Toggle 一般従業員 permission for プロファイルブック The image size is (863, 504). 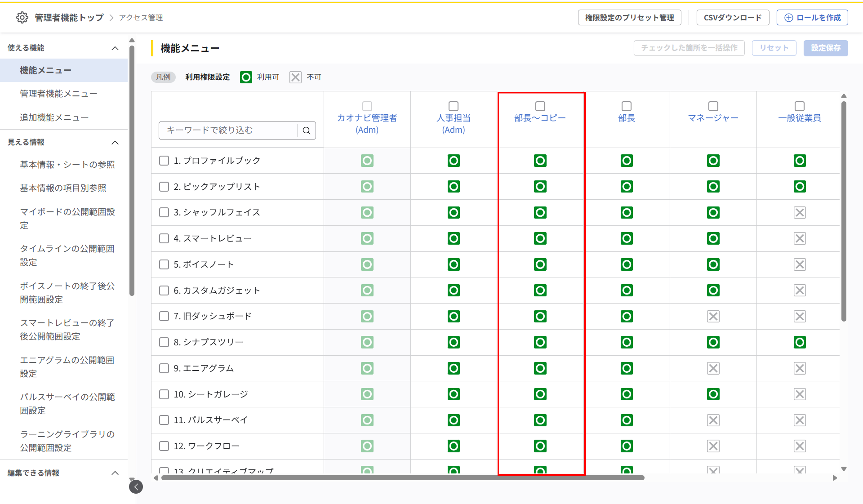(x=800, y=161)
